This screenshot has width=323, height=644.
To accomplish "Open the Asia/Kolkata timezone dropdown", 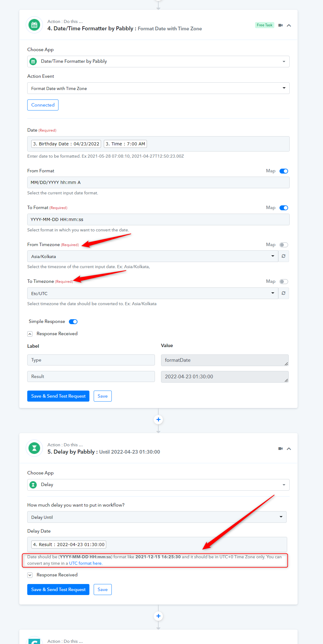I will [152, 256].
